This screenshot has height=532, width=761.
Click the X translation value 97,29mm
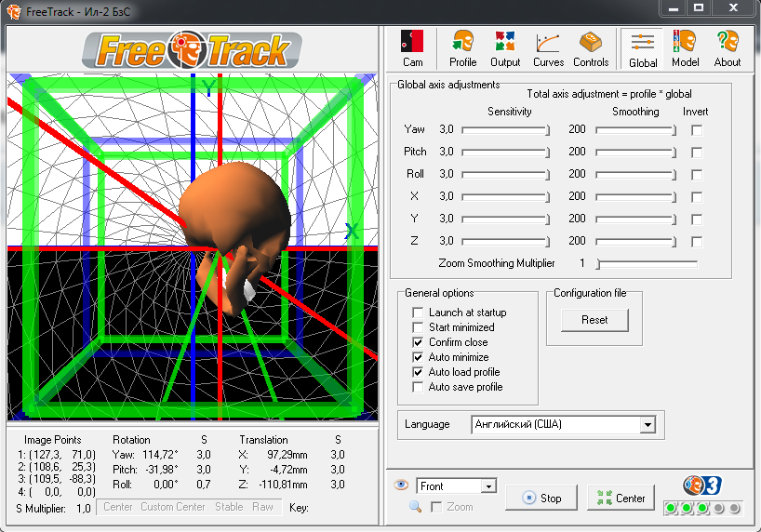point(287,455)
